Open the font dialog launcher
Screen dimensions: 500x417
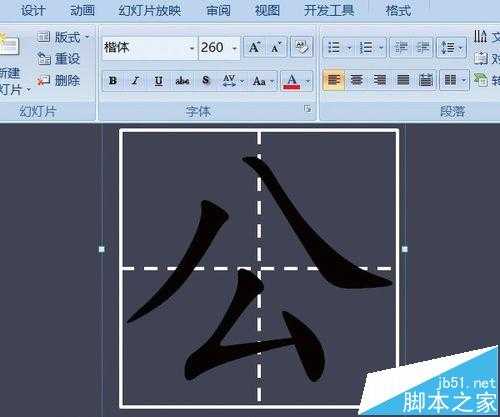point(308,109)
